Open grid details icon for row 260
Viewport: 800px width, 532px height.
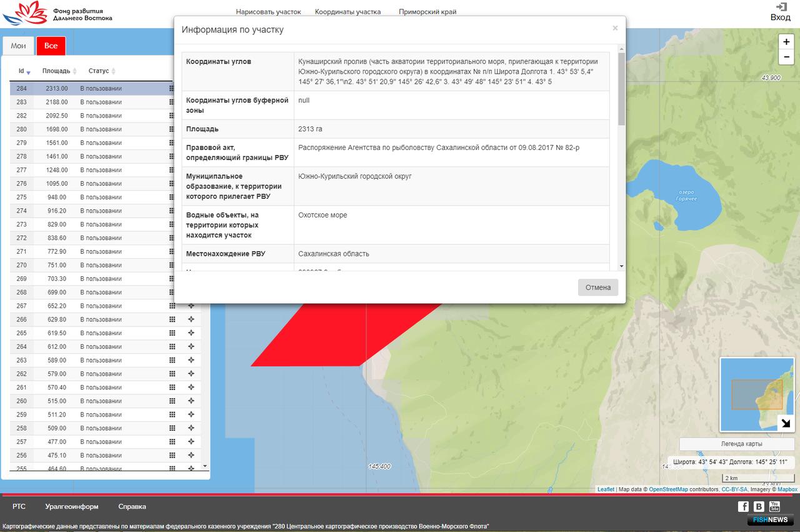172,401
